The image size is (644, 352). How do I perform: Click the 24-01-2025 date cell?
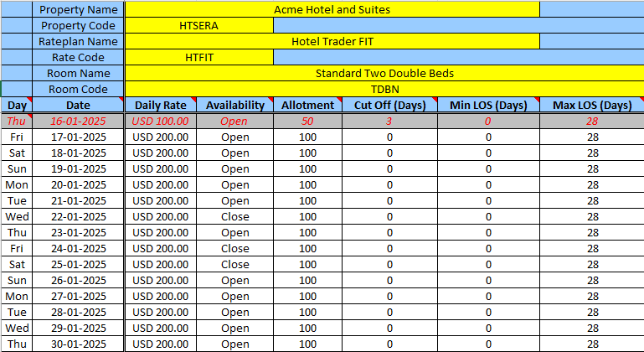point(78,248)
